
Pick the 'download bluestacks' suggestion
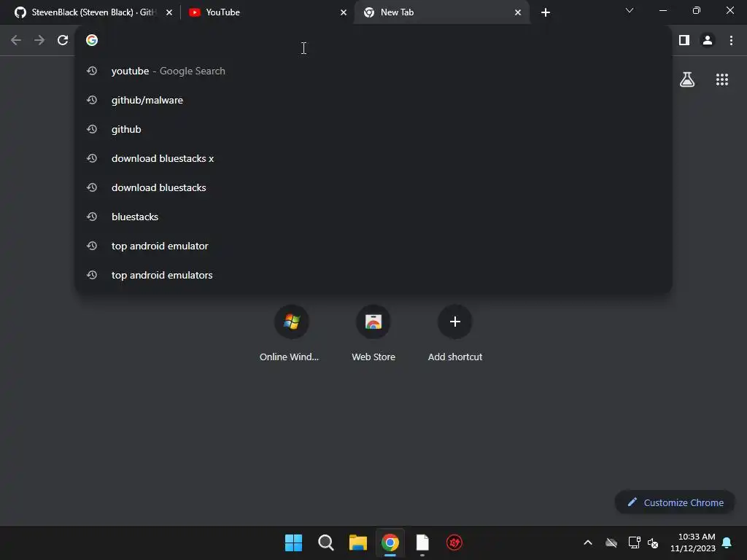pos(373,187)
